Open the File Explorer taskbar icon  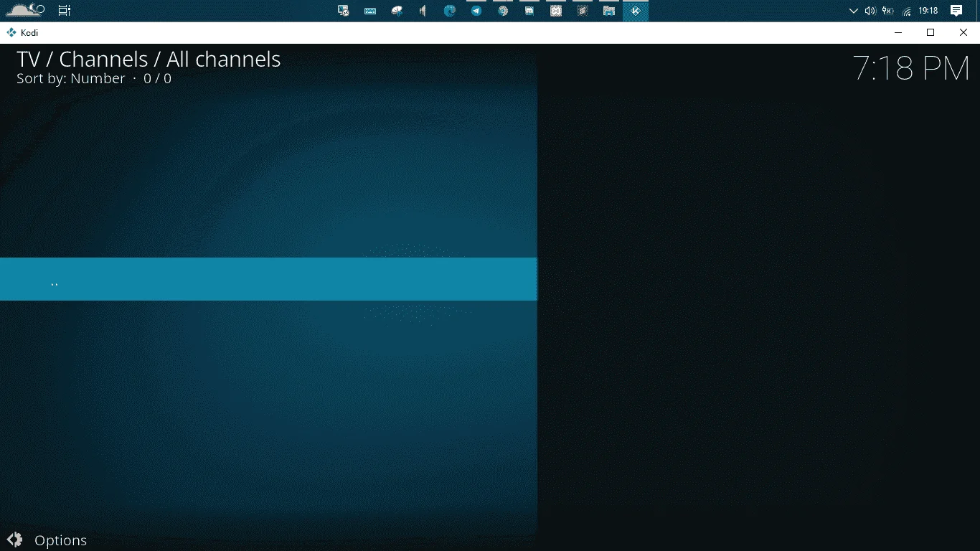point(609,11)
